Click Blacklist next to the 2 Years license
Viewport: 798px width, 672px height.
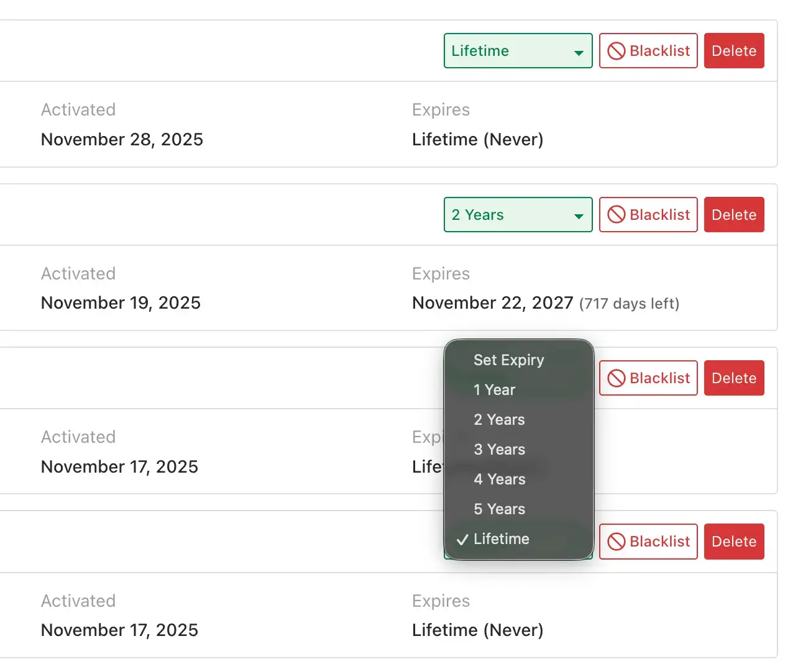[648, 214]
